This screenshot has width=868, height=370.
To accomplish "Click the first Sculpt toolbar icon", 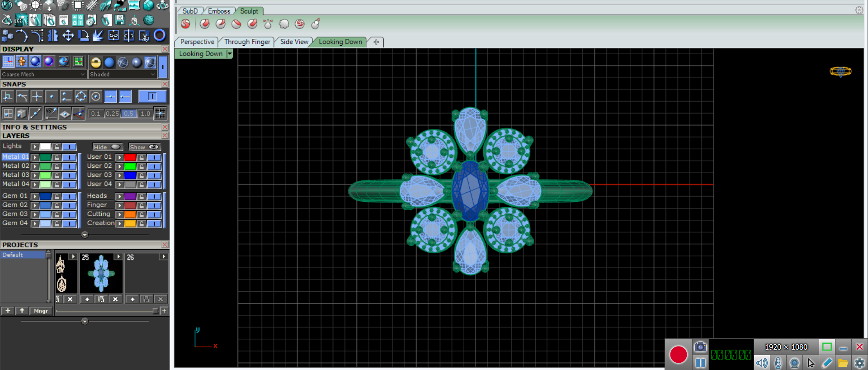I will click(x=185, y=24).
